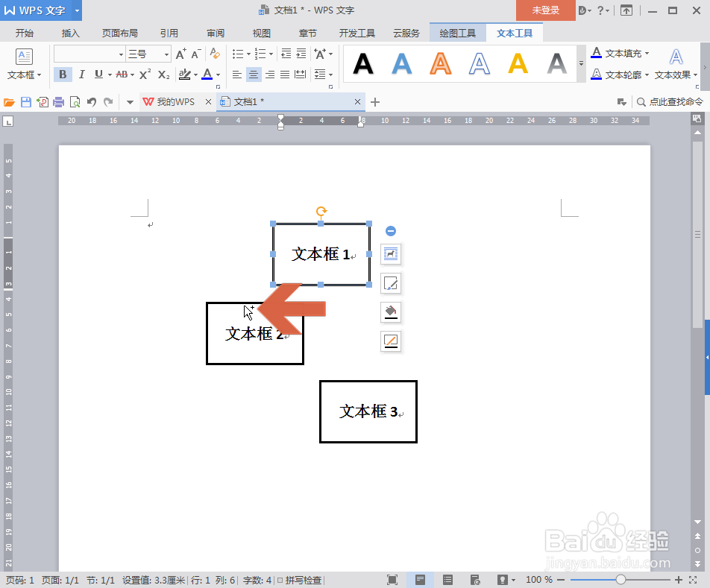The width and height of the screenshot is (710, 588).
Task: Switch to page layout view icon
Action: coord(420,580)
